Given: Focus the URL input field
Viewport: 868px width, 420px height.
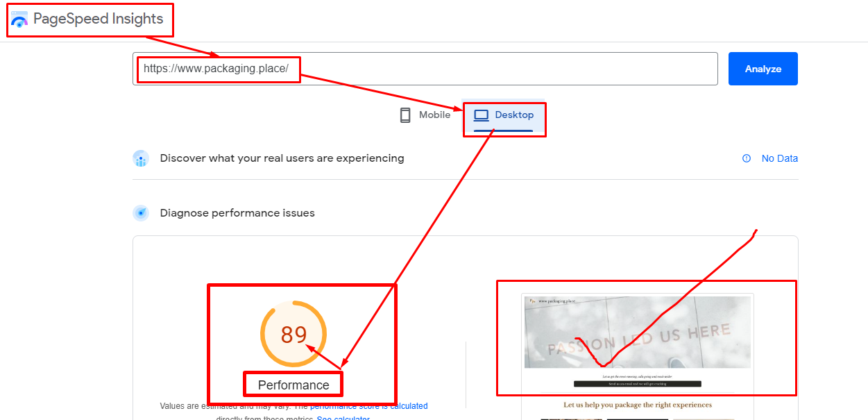Looking at the screenshot, I should [x=425, y=69].
